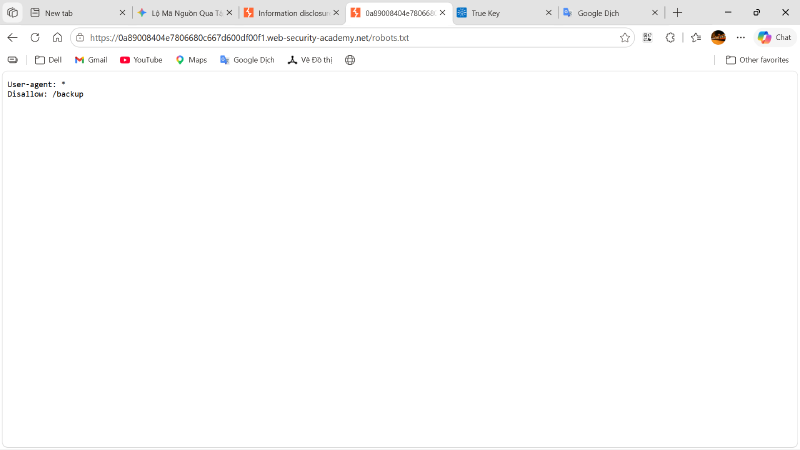This screenshot has width=800, height=450.
Task: Open the Dell bookmarks folder
Action: pos(48,60)
